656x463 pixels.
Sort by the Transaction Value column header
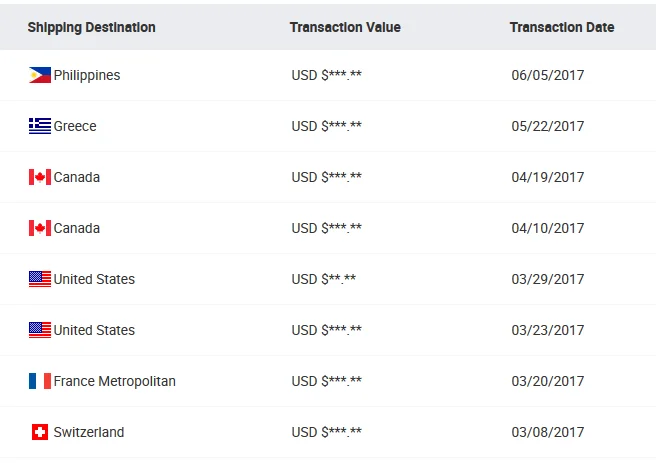[345, 27]
